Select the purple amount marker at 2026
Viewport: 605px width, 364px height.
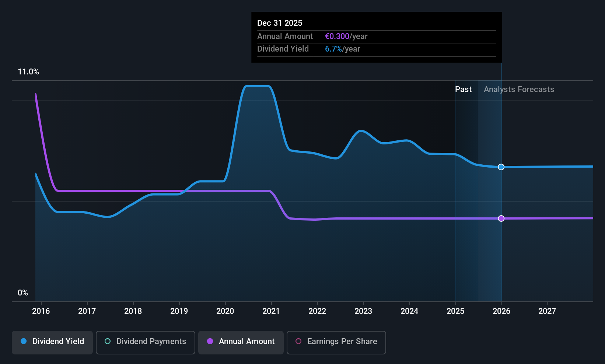click(x=501, y=218)
